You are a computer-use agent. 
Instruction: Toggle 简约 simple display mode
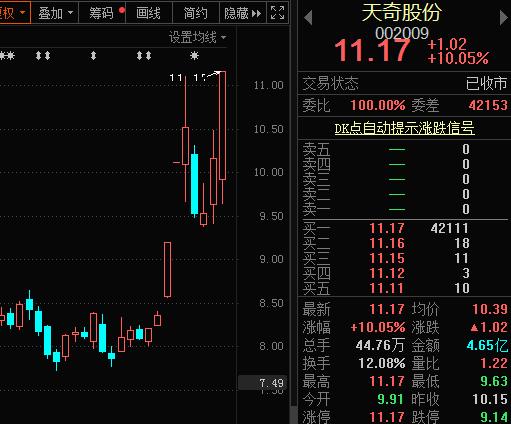(x=196, y=13)
